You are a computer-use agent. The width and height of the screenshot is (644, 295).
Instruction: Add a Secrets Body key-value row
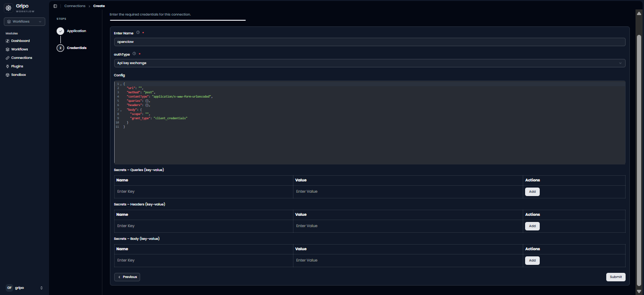tap(532, 261)
